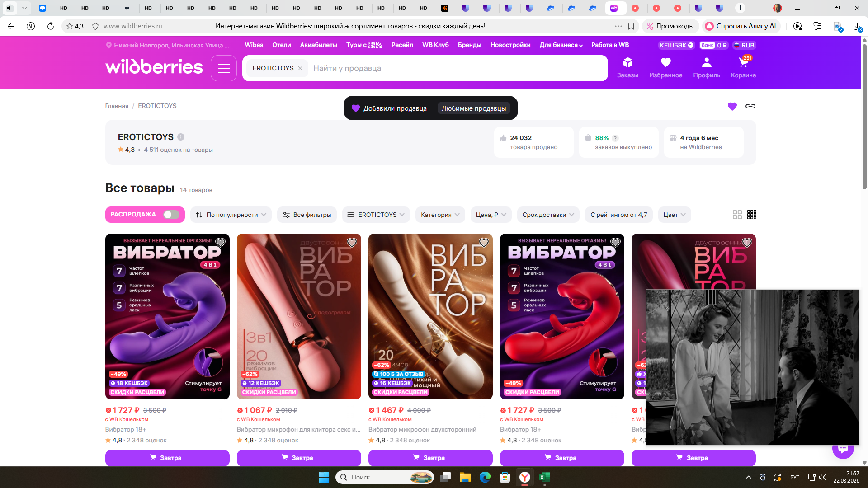The image size is (868, 488).
Task: Expand the Цена, ₽ filter dropdown
Action: (x=491, y=215)
